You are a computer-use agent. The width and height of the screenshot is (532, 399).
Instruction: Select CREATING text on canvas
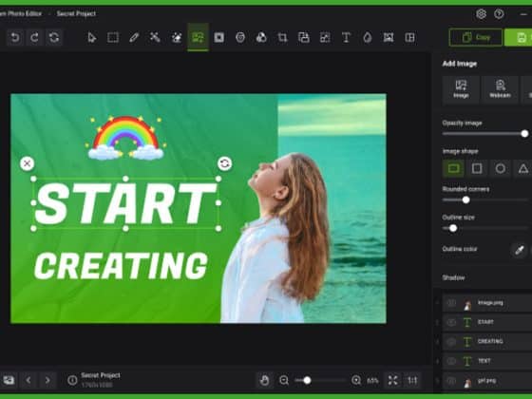(121, 266)
